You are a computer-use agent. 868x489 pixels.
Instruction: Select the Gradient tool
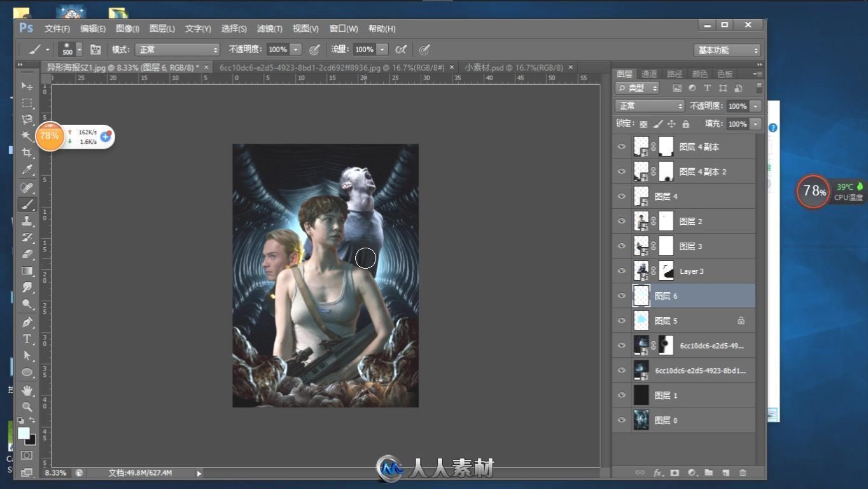pyautogui.click(x=27, y=271)
